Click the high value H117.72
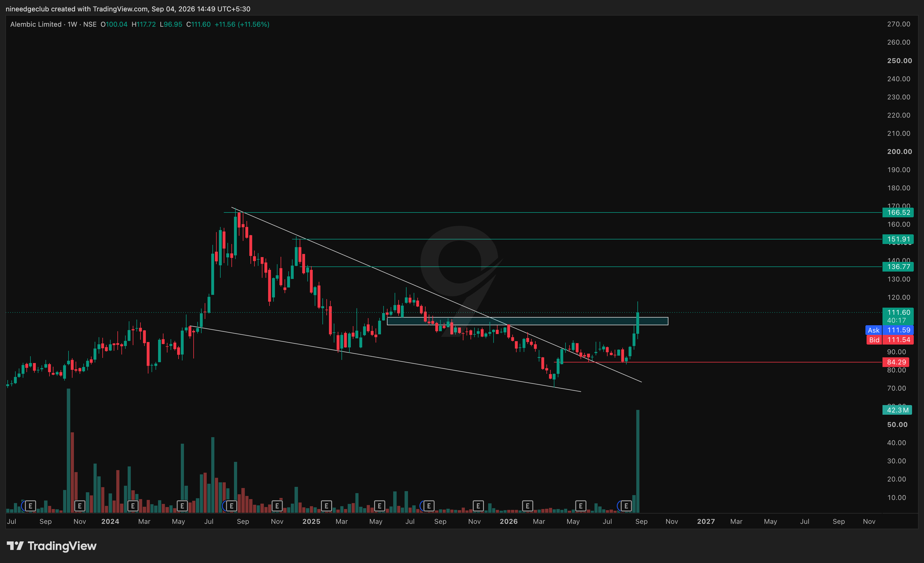This screenshot has width=924, height=563. pos(144,24)
